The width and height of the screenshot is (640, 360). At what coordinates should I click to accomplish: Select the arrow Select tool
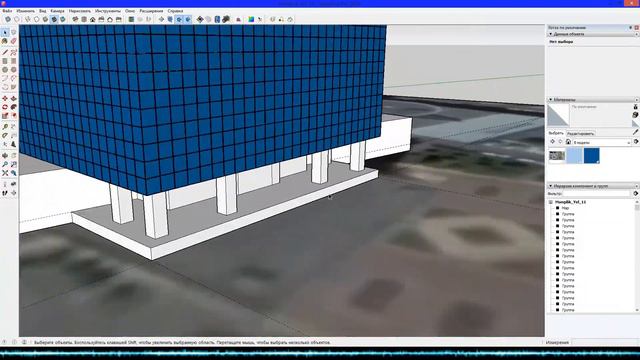[5, 32]
